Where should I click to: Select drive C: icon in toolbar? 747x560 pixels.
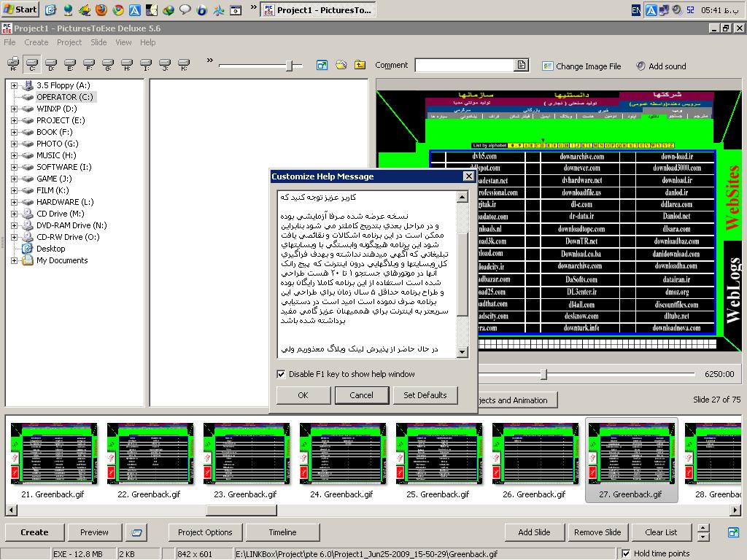[32, 64]
